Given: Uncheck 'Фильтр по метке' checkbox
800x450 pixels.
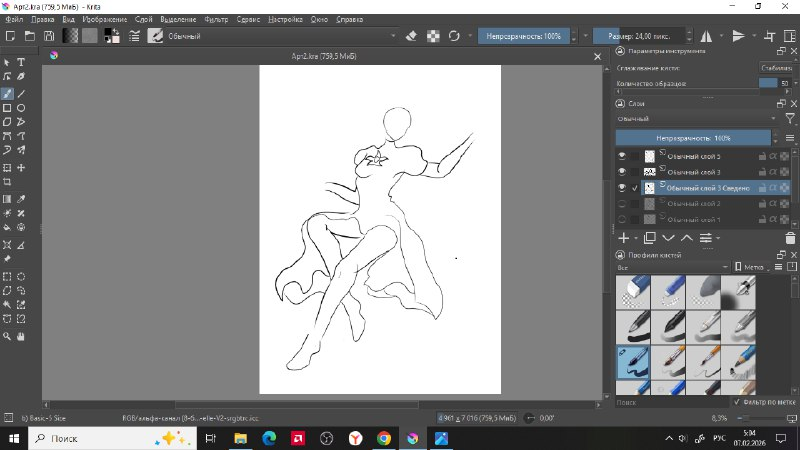Looking at the screenshot, I should click(x=738, y=402).
